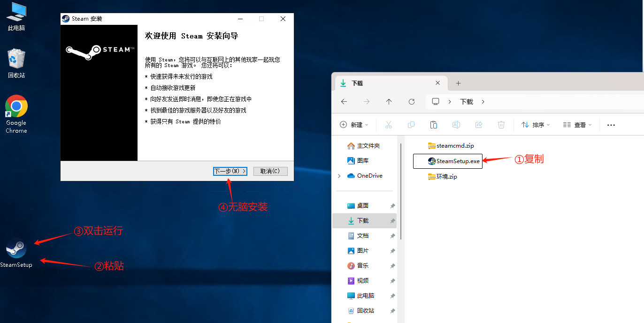
Task: Go forward in File Explorer
Action: [367, 102]
